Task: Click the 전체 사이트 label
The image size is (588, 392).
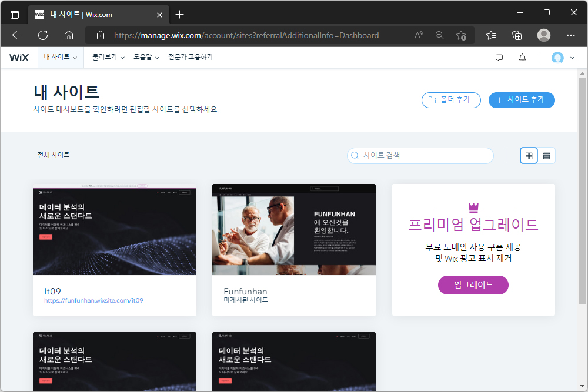Action: click(54, 155)
